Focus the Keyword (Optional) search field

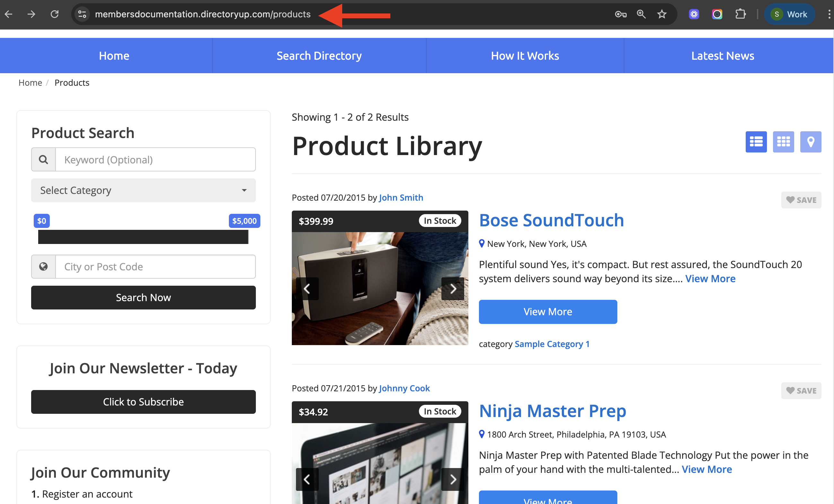pos(155,160)
